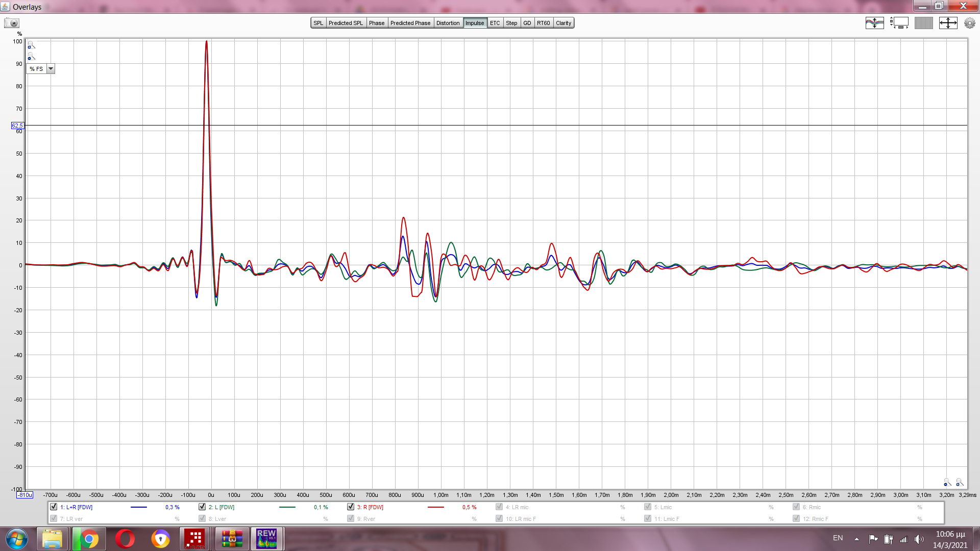The width and height of the screenshot is (980, 551).
Task: Select the Impulse tab
Action: tap(475, 23)
